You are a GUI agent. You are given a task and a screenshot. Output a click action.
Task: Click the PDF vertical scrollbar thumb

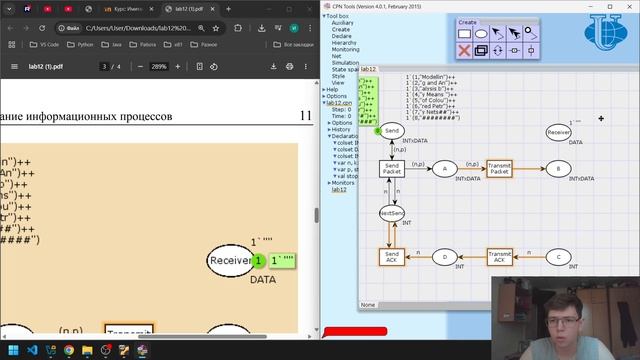click(316, 215)
